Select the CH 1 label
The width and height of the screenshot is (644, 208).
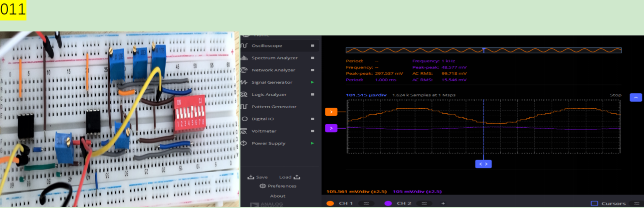pyautogui.click(x=346, y=204)
